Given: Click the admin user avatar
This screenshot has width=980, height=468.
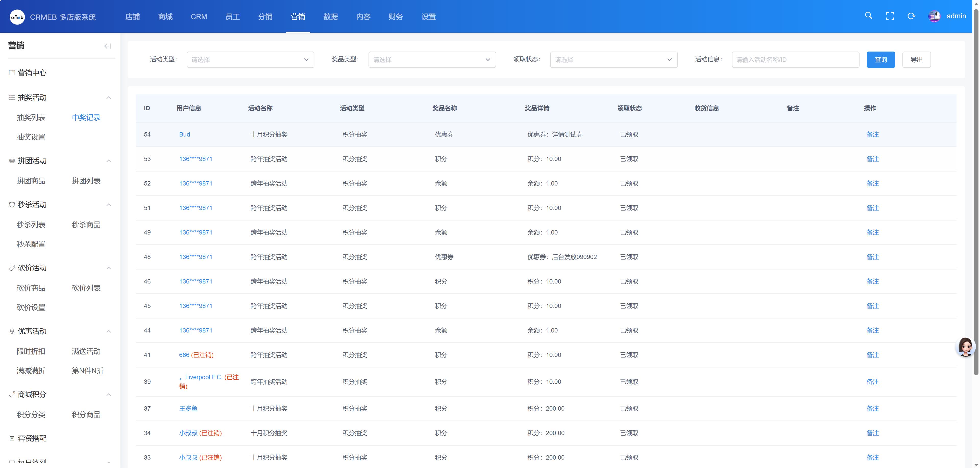Looking at the screenshot, I should tap(934, 16).
